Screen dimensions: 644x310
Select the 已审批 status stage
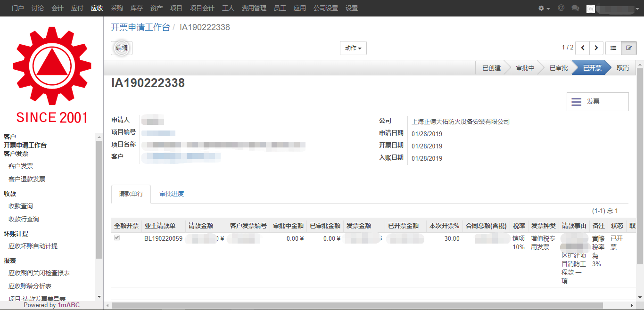559,68
